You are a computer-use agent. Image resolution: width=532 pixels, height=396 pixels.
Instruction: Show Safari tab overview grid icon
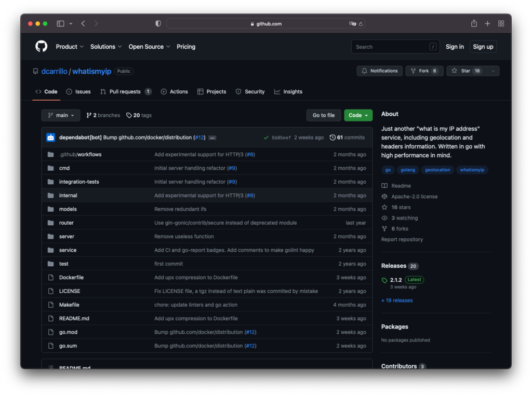(501, 23)
